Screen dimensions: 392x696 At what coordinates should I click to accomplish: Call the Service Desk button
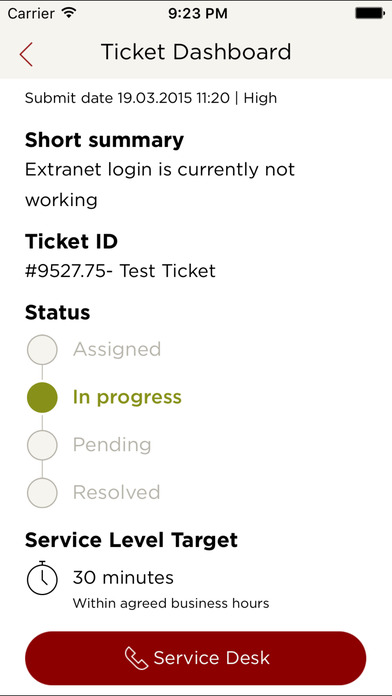point(196,658)
